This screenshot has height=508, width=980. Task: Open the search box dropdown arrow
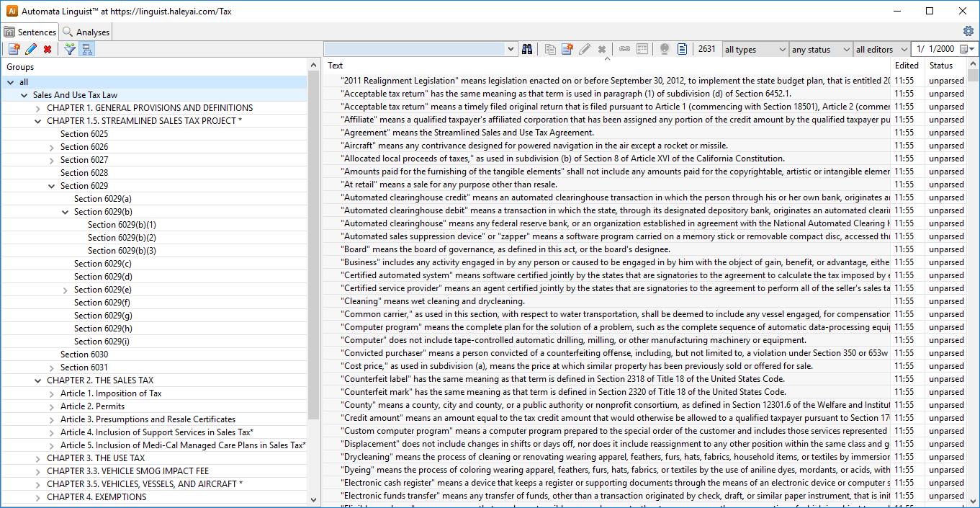(511, 49)
